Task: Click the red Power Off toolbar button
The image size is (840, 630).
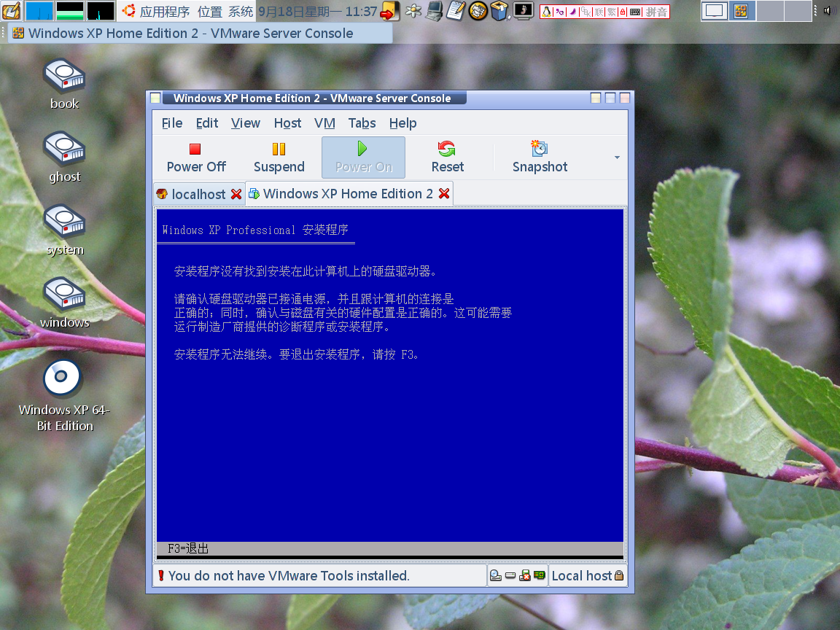Action: [196, 157]
